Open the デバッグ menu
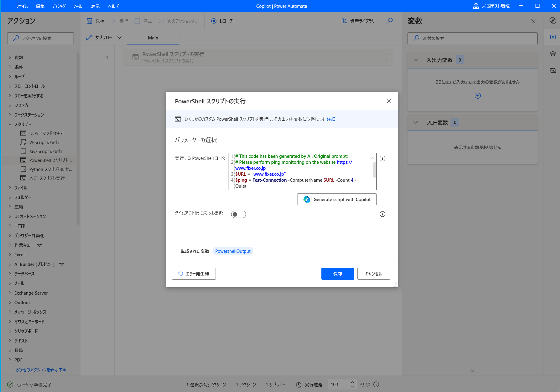This screenshot has height=392, width=560. (59, 6)
